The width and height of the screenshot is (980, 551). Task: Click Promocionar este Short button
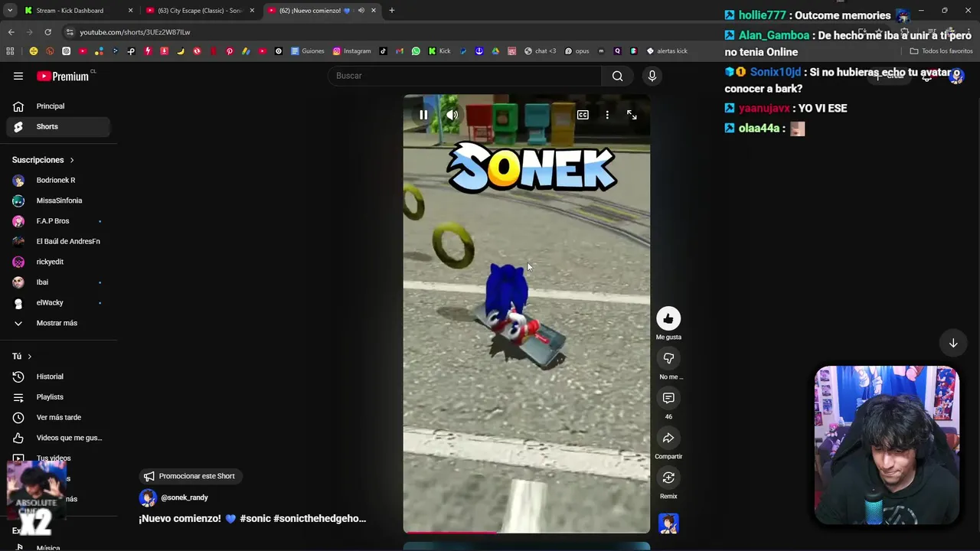(x=190, y=476)
